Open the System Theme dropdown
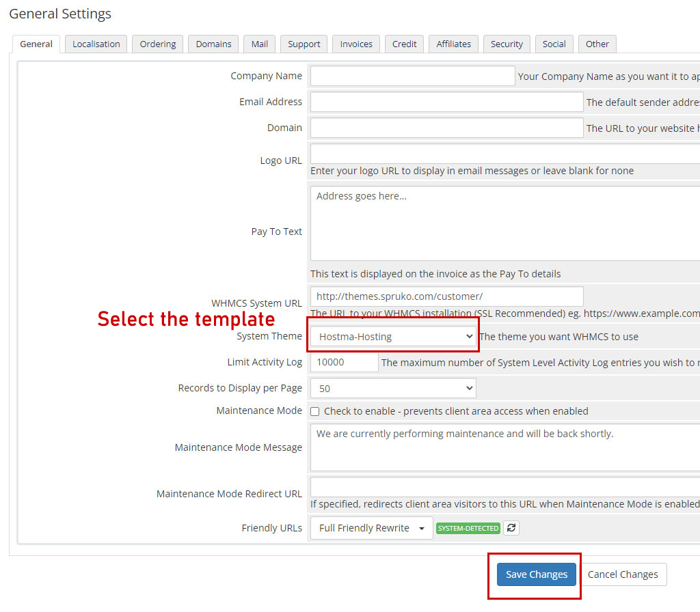 pyautogui.click(x=393, y=336)
